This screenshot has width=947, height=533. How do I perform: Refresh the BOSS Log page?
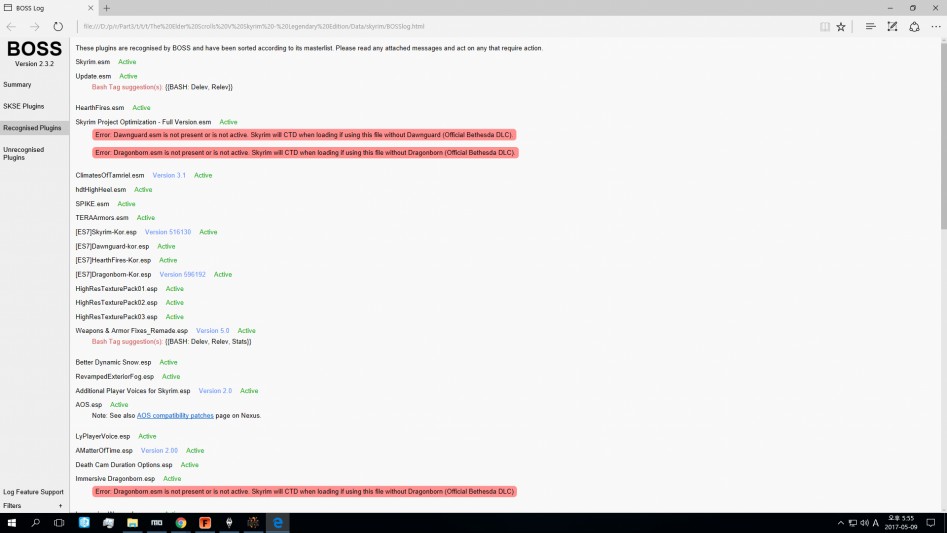click(x=58, y=27)
